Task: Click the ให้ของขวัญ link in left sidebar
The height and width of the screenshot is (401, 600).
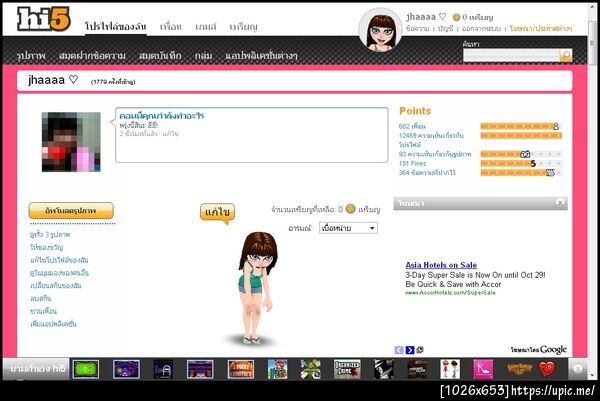Action: pos(47,248)
